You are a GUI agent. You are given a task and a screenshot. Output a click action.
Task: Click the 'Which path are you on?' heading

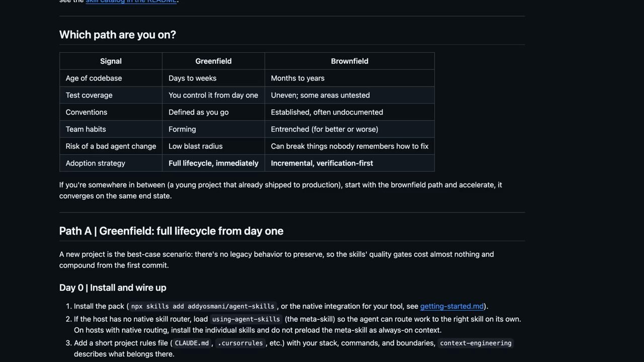(118, 35)
